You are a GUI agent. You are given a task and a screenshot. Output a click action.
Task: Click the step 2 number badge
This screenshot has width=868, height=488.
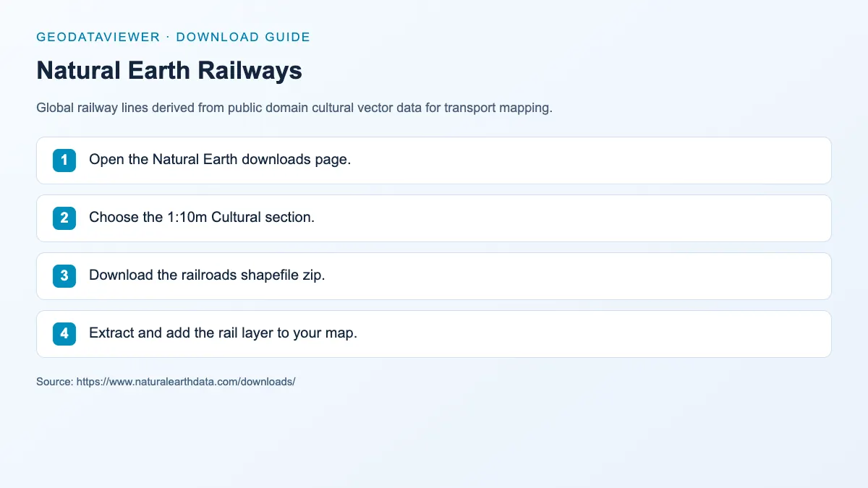coord(64,218)
